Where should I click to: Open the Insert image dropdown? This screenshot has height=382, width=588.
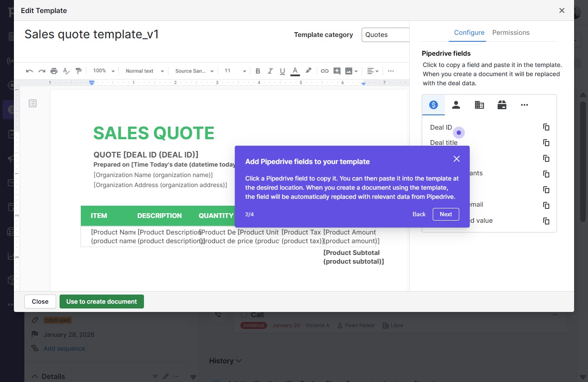click(351, 71)
